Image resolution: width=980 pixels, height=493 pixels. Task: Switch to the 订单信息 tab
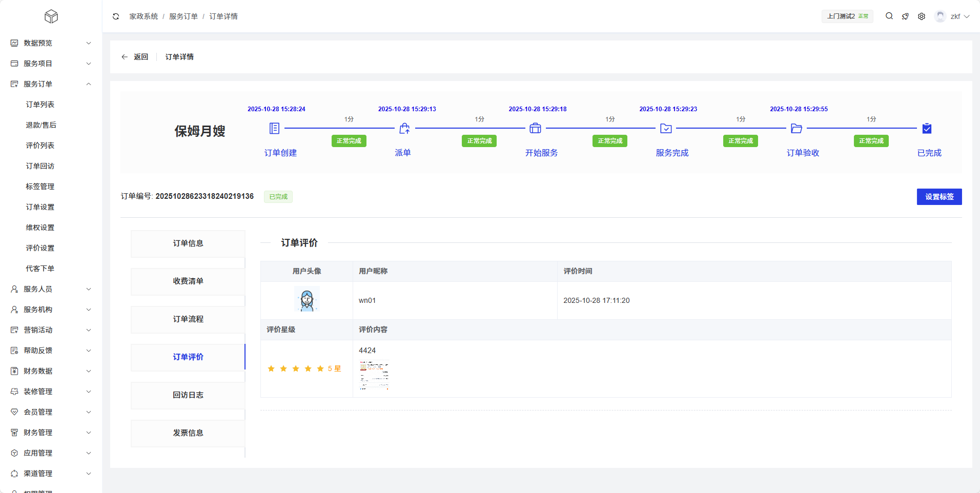pyautogui.click(x=188, y=243)
